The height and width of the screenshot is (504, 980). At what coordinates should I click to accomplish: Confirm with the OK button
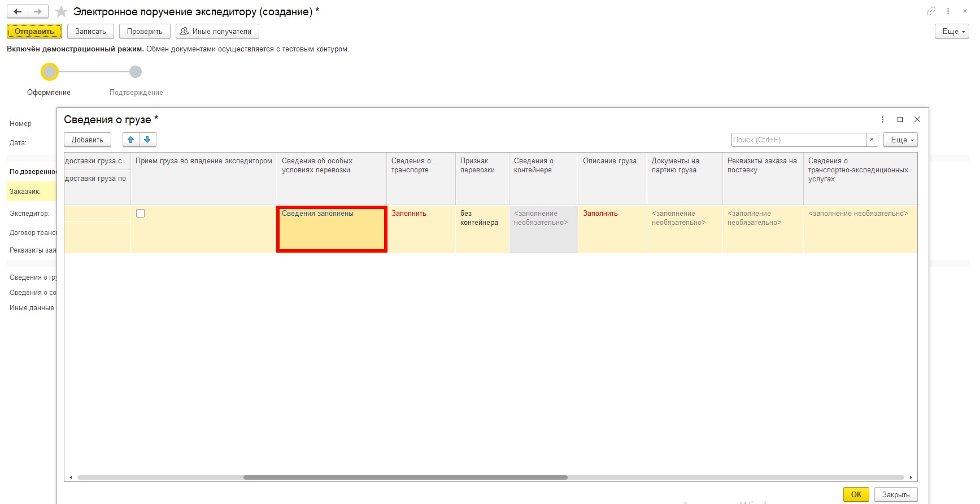[856, 494]
